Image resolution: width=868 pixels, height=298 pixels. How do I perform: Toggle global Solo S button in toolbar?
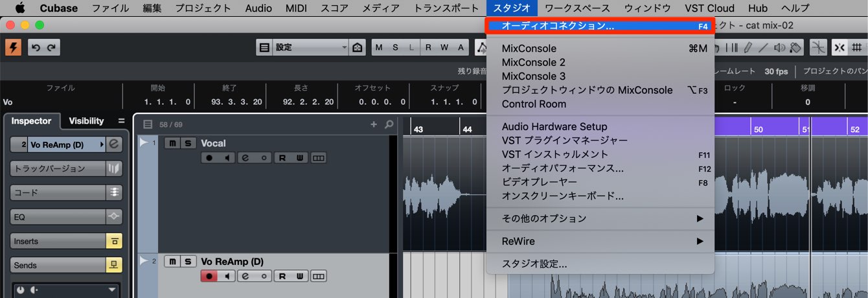[x=395, y=47]
